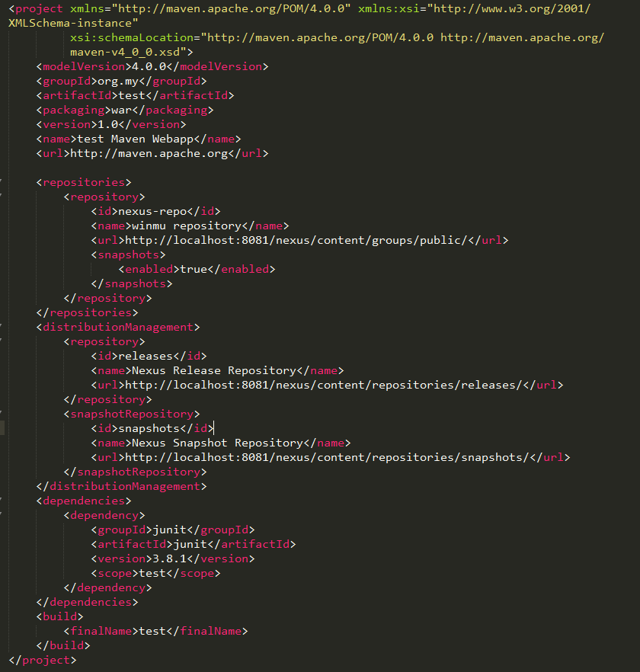This screenshot has height=672, width=640.
Task: Click the closing repositories tag
Action: [87, 312]
